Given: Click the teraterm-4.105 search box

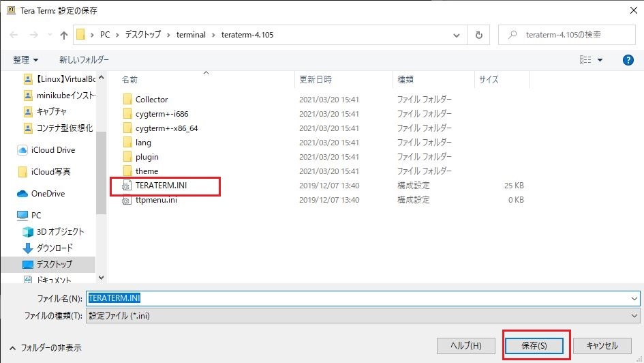Looking at the screenshot, I should pos(567,35).
